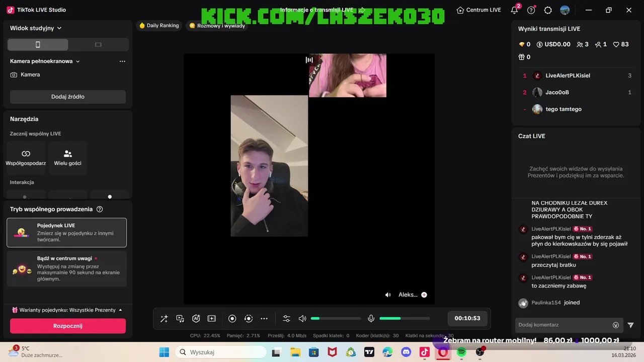This screenshot has width=644, height=362.
Task: Click the stream timer 00:10:53
Action: (467, 318)
